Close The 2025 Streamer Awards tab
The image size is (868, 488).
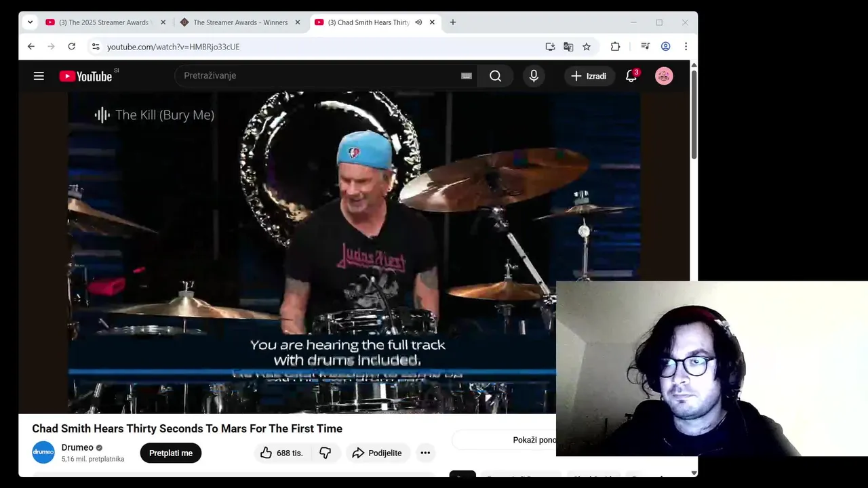click(163, 22)
